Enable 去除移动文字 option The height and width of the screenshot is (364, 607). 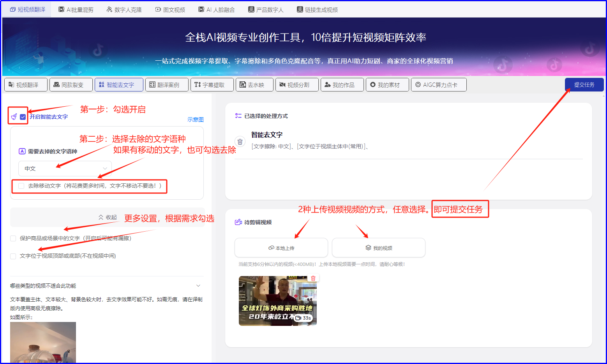[x=21, y=186]
